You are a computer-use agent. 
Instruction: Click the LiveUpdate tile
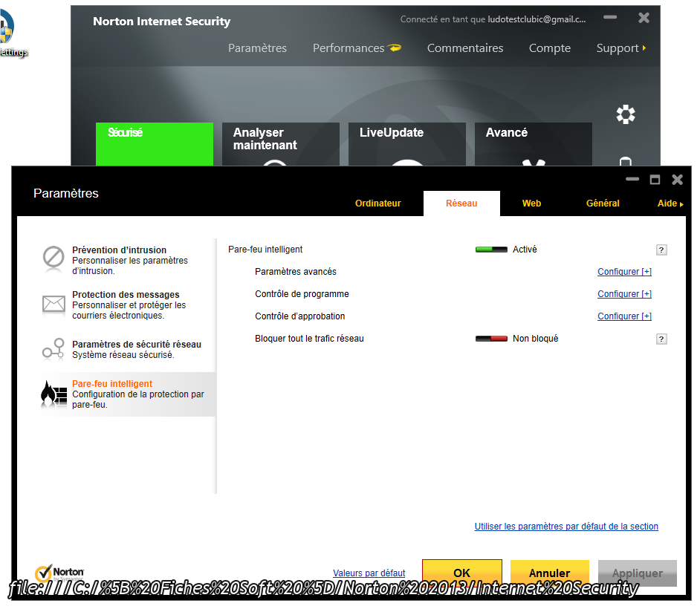(407, 144)
